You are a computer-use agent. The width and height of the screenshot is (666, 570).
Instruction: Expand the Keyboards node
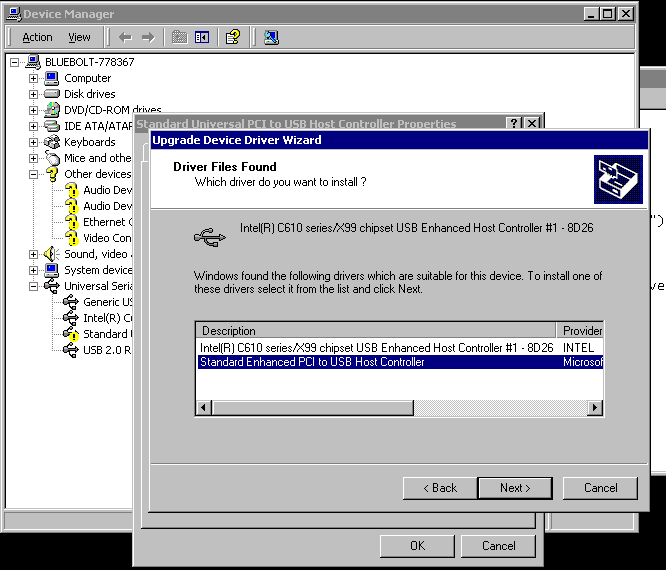33,142
